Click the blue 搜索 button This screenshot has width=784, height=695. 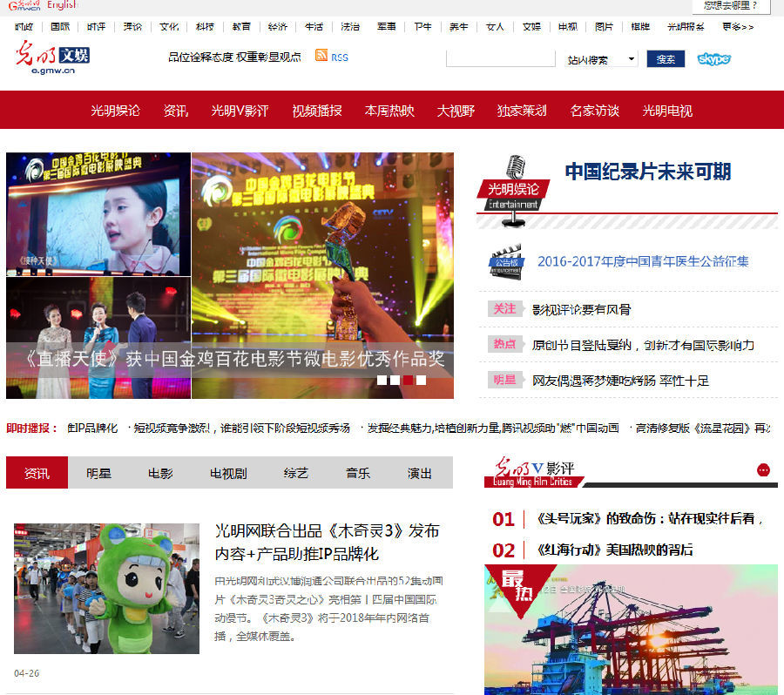click(x=666, y=59)
